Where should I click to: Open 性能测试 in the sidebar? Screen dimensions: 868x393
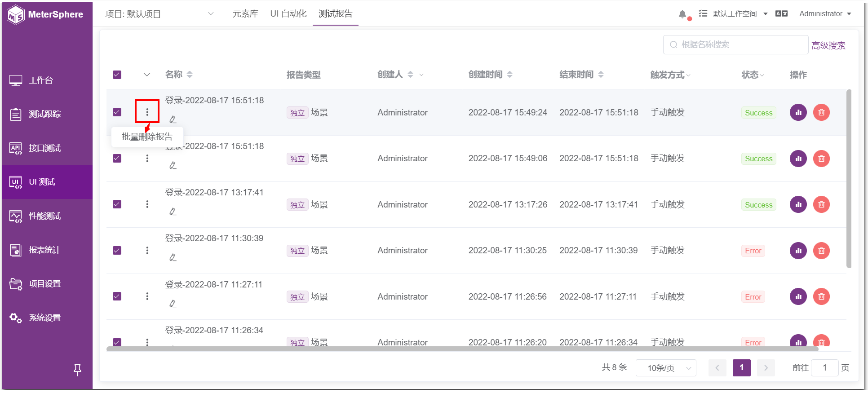coord(47,216)
